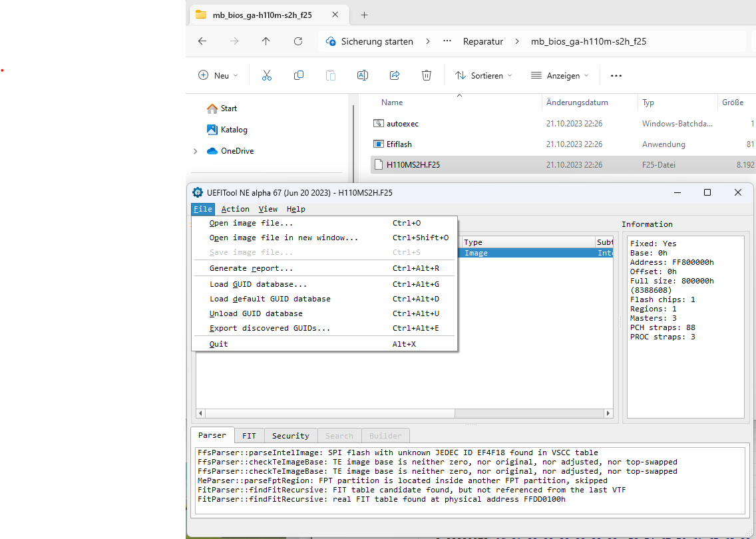The height and width of the screenshot is (539, 756).
Task: Open the Action menu in UEFITool
Action: click(x=235, y=208)
